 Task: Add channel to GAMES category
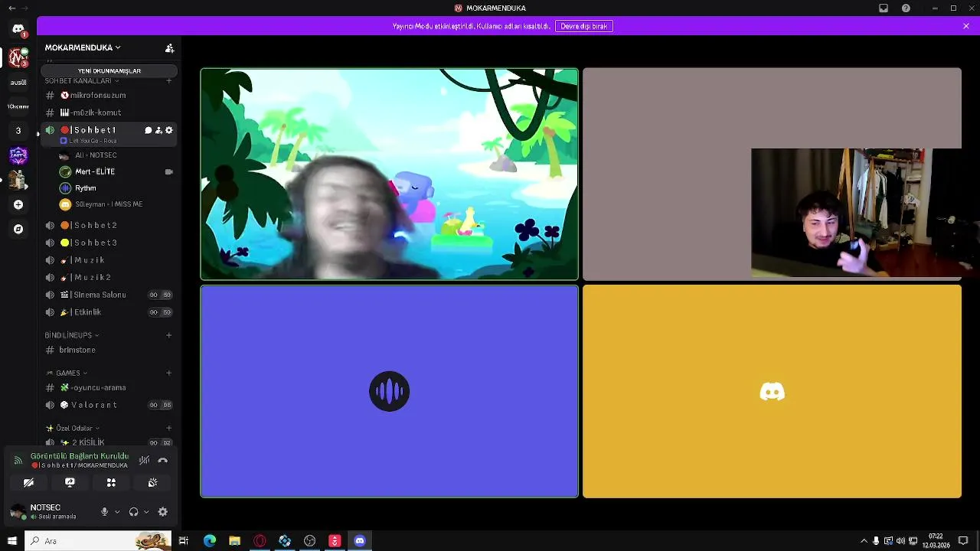click(x=169, y=373)
